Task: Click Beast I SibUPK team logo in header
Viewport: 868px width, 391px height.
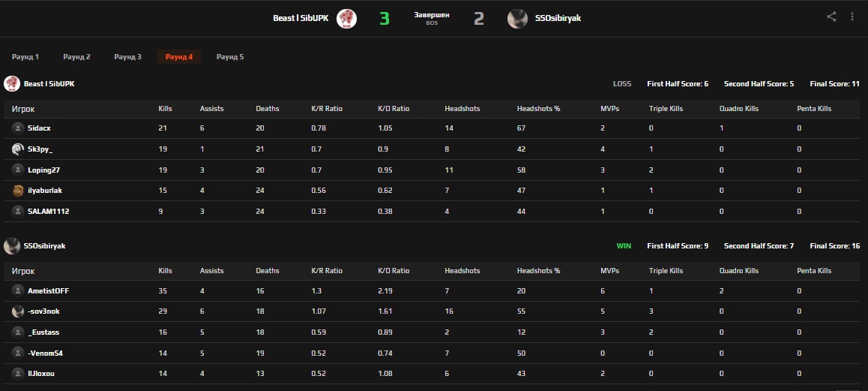Action: (346, 19)
